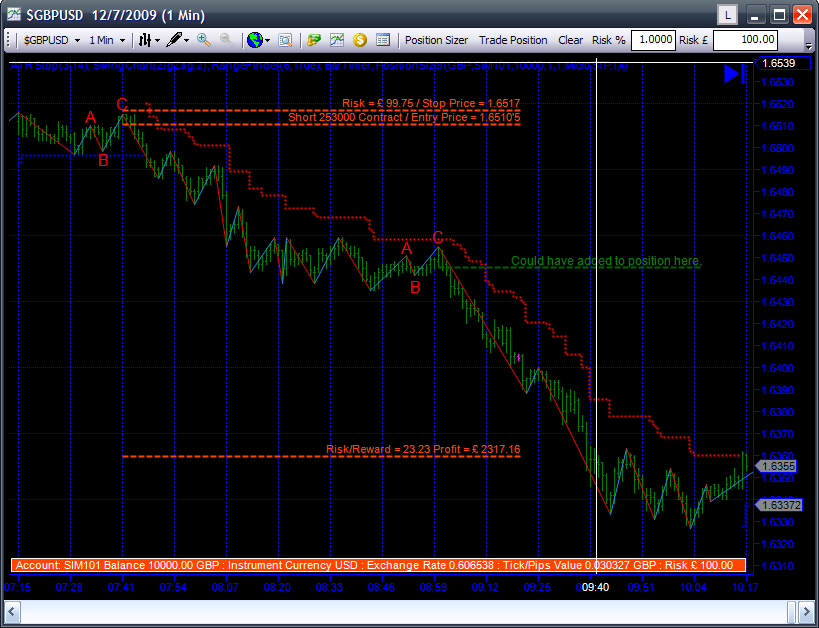Click the Risk £ input field
This screenshot has height=628, width=819.
tap(745, 40)
